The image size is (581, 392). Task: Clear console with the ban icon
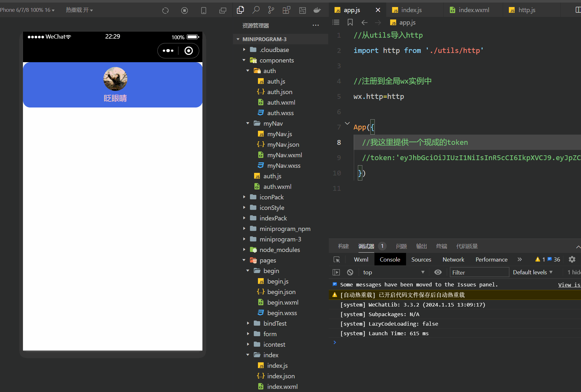pyautogui.click(x=350, y=272)
